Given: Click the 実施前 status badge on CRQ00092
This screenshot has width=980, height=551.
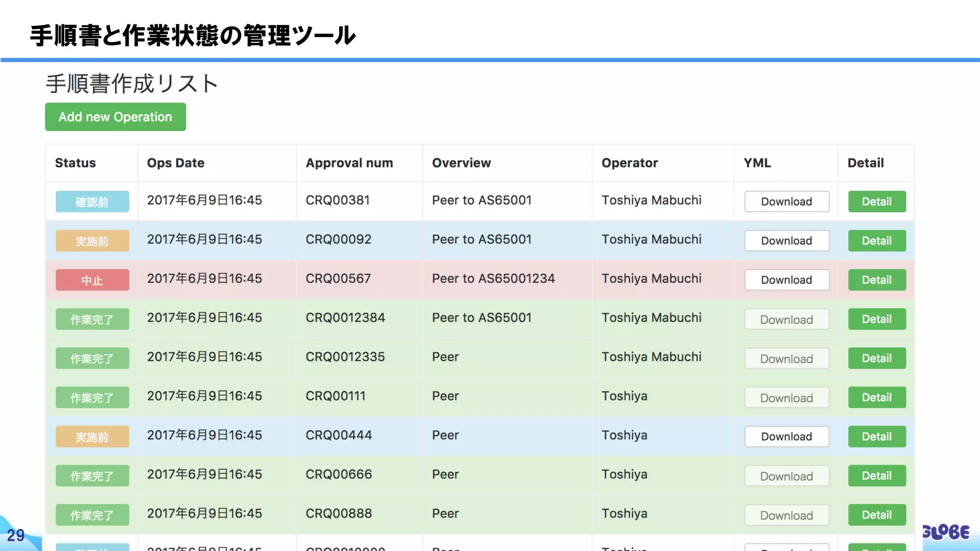Looking at the screenshot, I should click(x=92, y=241).
